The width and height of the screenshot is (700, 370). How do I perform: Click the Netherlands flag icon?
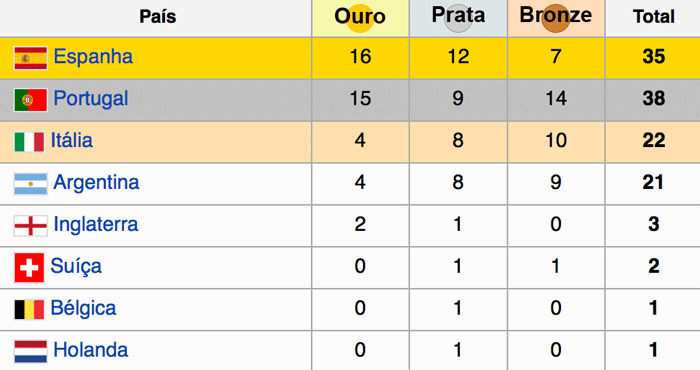(x=30, y=352)
